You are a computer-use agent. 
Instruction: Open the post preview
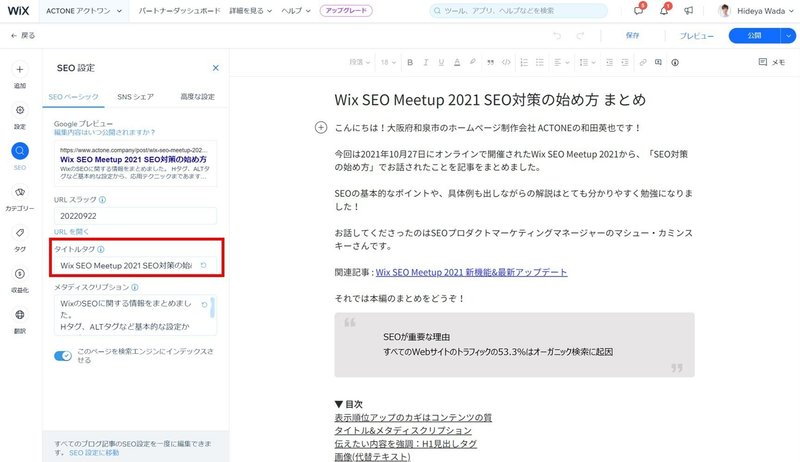(696, 36)
